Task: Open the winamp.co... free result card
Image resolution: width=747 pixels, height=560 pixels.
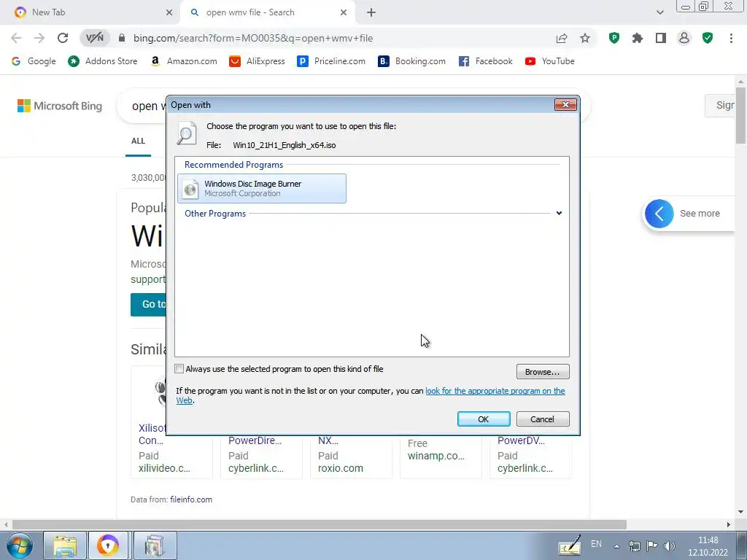Action: [x=441, y=457]
